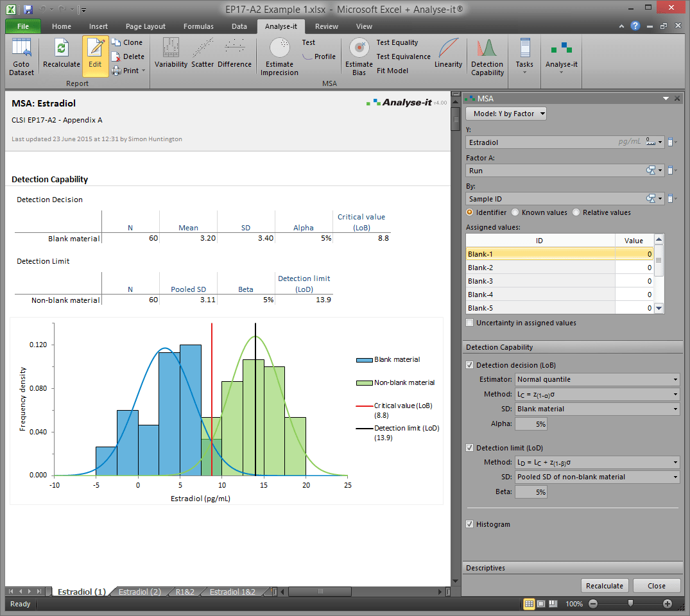The height and width of the screenshot is (616, 690).
Task: Open the Linearity analysis tool
Action: pos(448,54)
